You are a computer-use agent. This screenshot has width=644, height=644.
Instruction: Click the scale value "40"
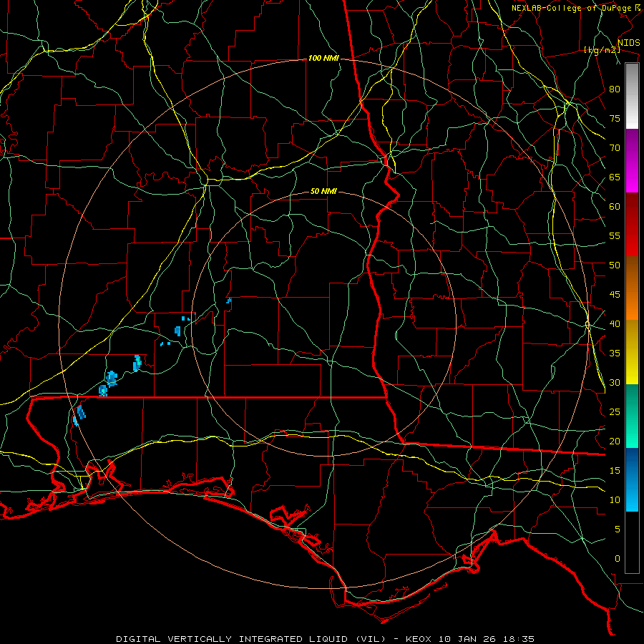click(x=615, y=324)
